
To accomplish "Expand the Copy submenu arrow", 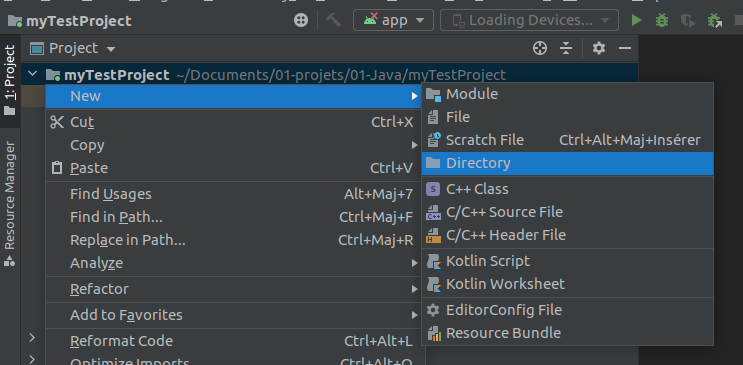I will [415, 146].
